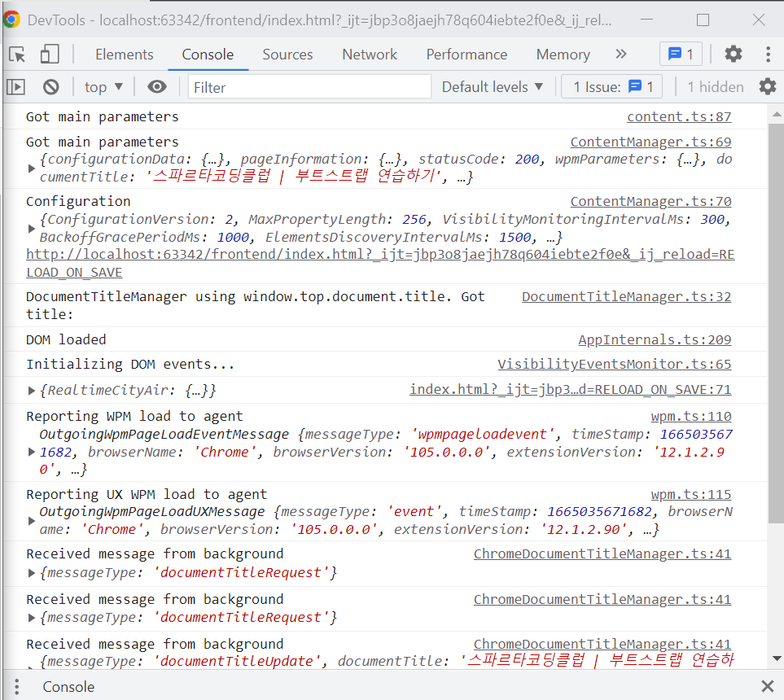Activate the inspect element picker icon

coord(17,55)
